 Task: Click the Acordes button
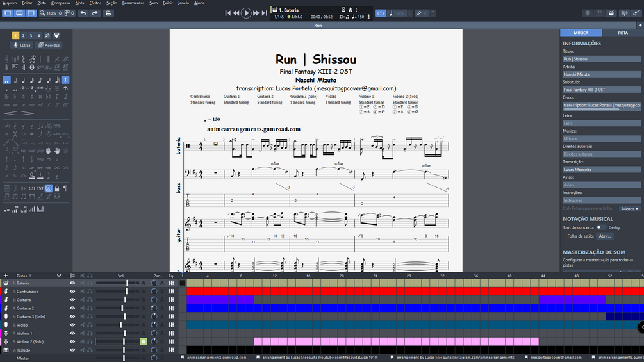49,45
